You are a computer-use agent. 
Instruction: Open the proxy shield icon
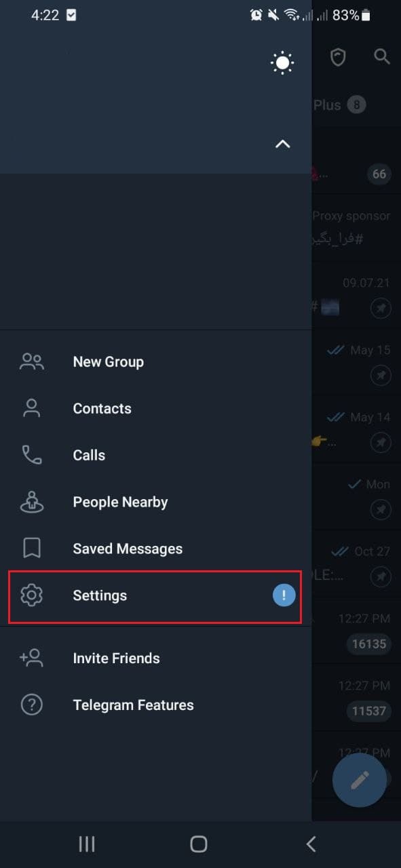click(338, 57)
